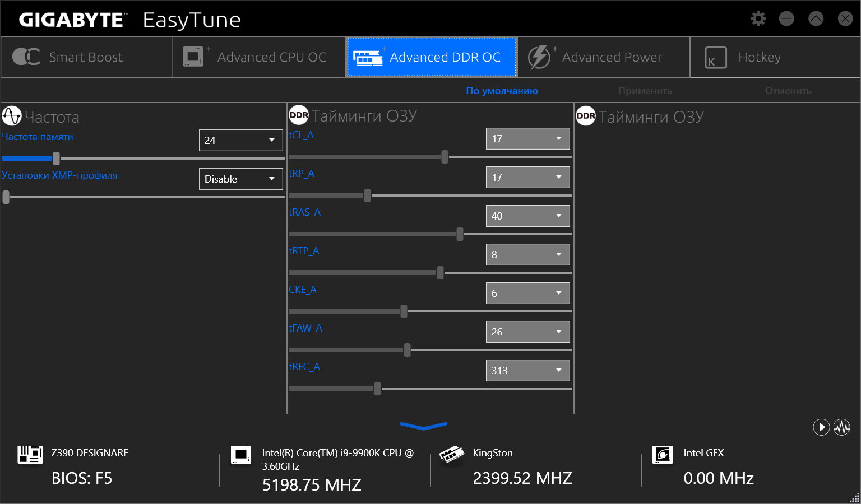The image size is (861, 504).
Task: Click the CPU icon beside i9-9900K info
Action: pos(241,455)
